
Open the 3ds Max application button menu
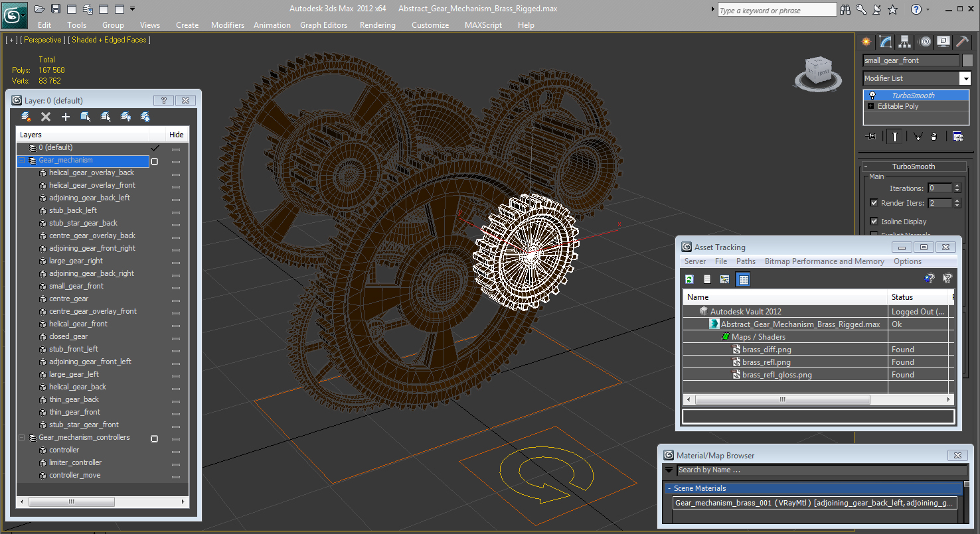point(14,14)
